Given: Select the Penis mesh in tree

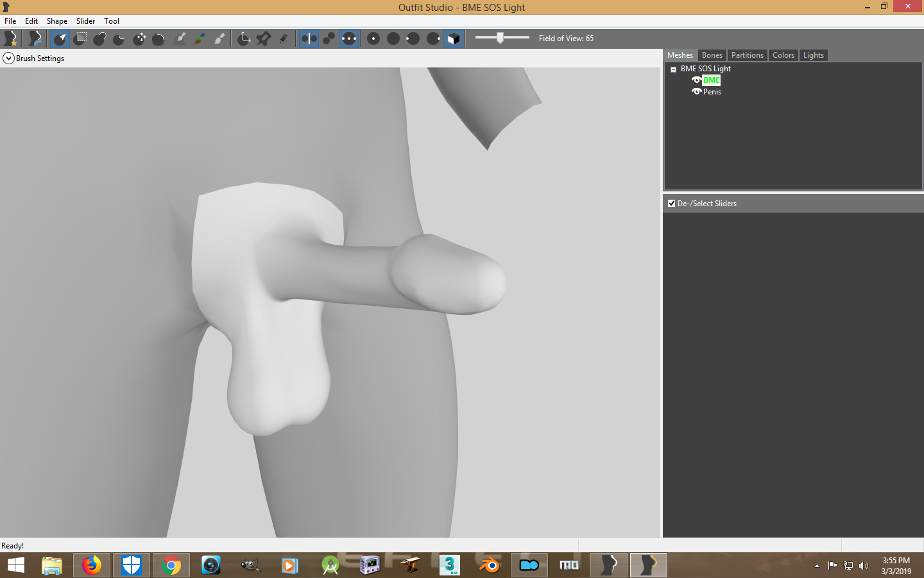Looking at the screenshot, I should tap(712, 92).
